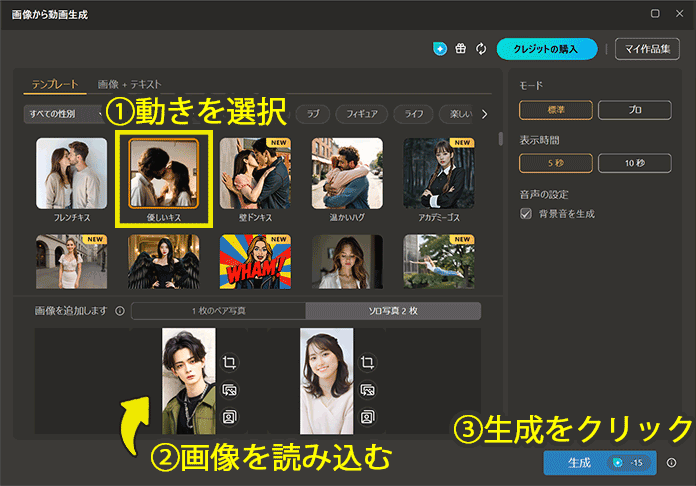The image size is (696, 486).
Task: Choose ソロ写真 2 枚 option
Action: coord(393,311)
